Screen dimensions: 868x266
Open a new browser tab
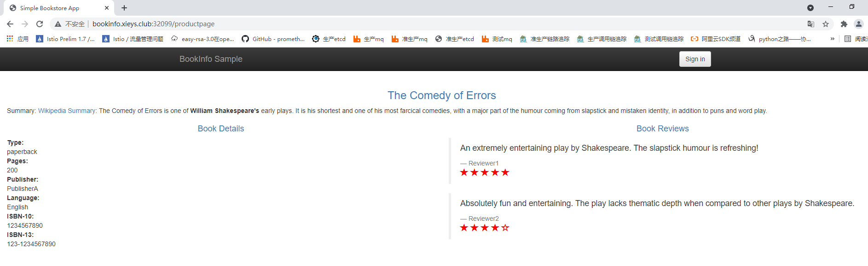124,8
